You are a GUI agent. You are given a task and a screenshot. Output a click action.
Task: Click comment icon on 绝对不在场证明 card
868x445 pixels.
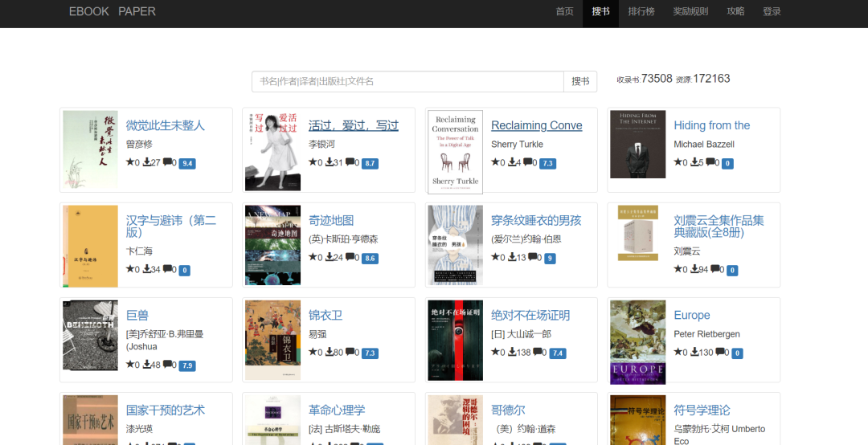(x=538, y=352)
